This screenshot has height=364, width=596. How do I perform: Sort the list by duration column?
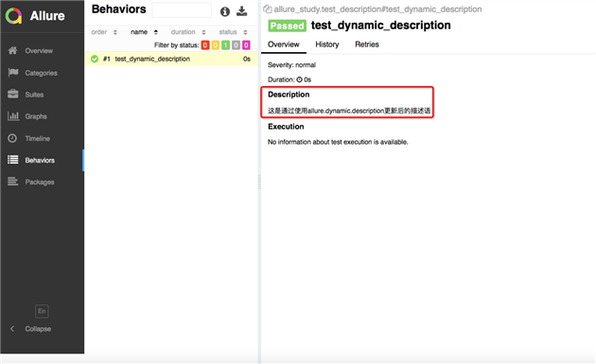point(188,32)
